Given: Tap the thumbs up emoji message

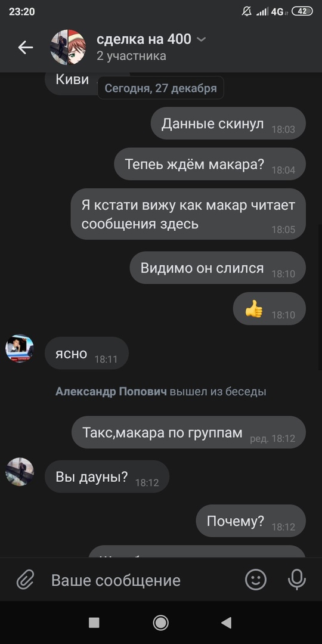Looking at the screenshot, I should pyautogui.click(x=270, y=308).
